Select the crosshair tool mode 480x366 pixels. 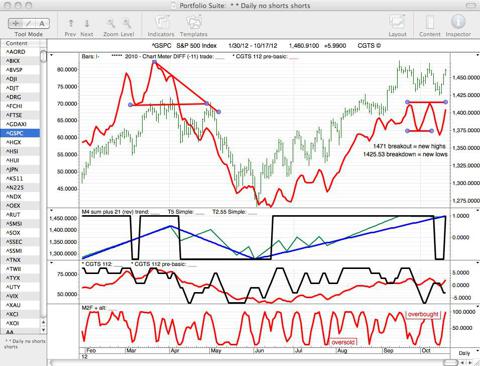tap(15, 23)
